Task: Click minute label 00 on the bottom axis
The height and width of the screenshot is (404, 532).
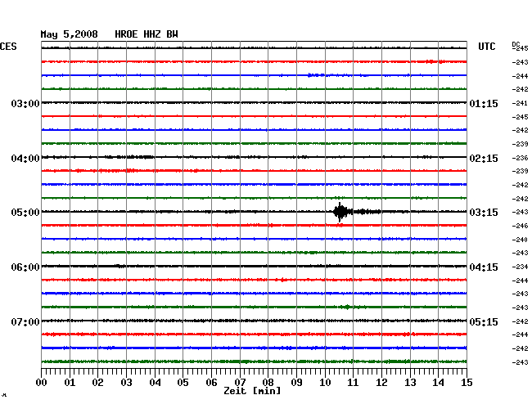Action: [x=42, y=383]
